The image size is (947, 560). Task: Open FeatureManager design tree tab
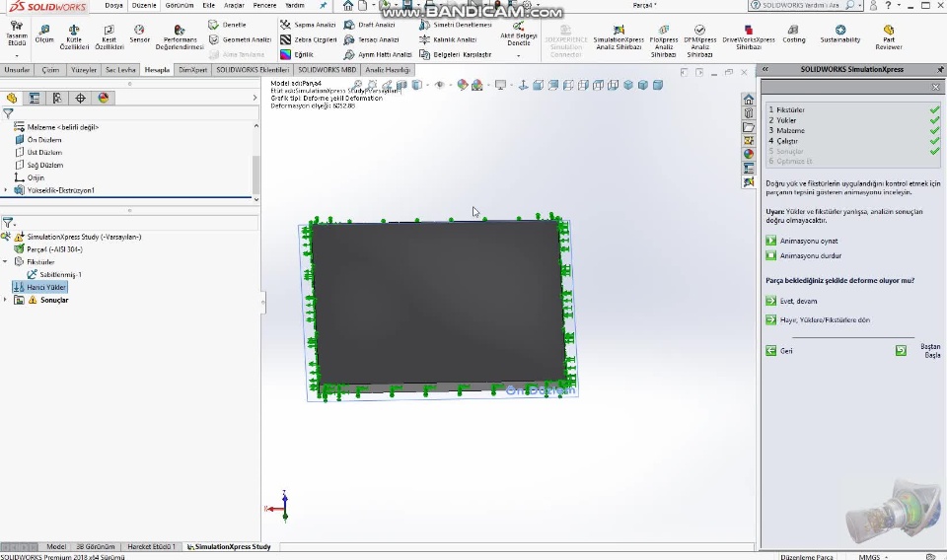[12, 98]
